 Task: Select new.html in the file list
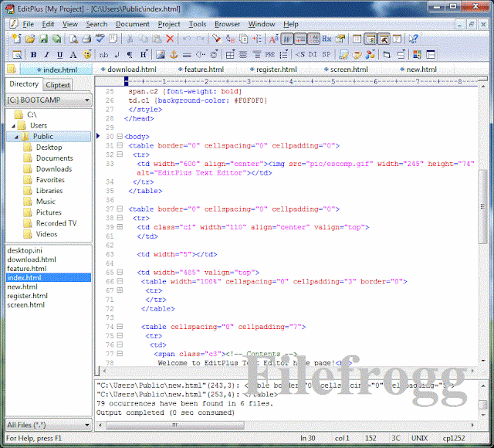[x=22, y=287]
